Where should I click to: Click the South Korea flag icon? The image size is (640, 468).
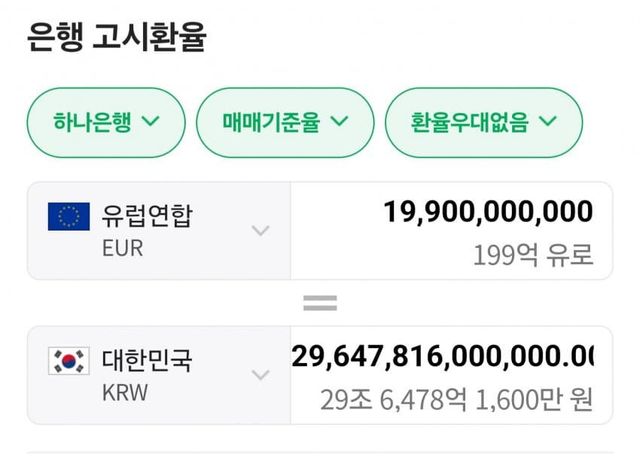69,361
